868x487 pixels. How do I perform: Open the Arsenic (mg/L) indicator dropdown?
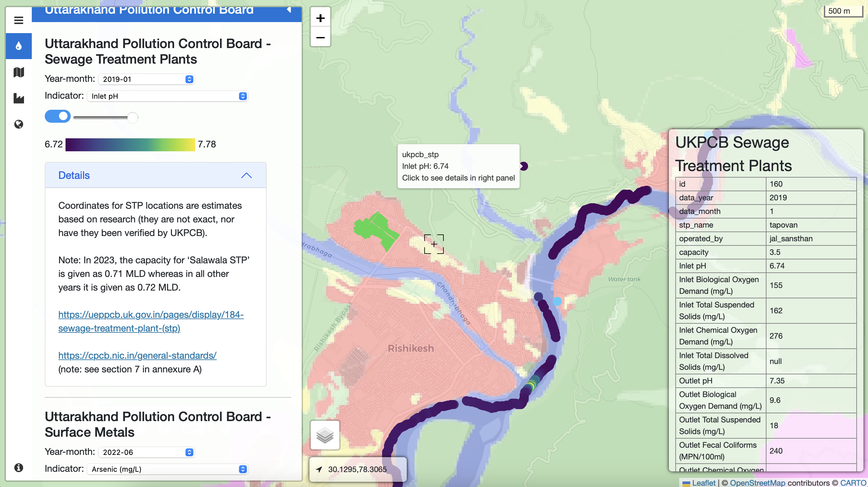point(167,469)
